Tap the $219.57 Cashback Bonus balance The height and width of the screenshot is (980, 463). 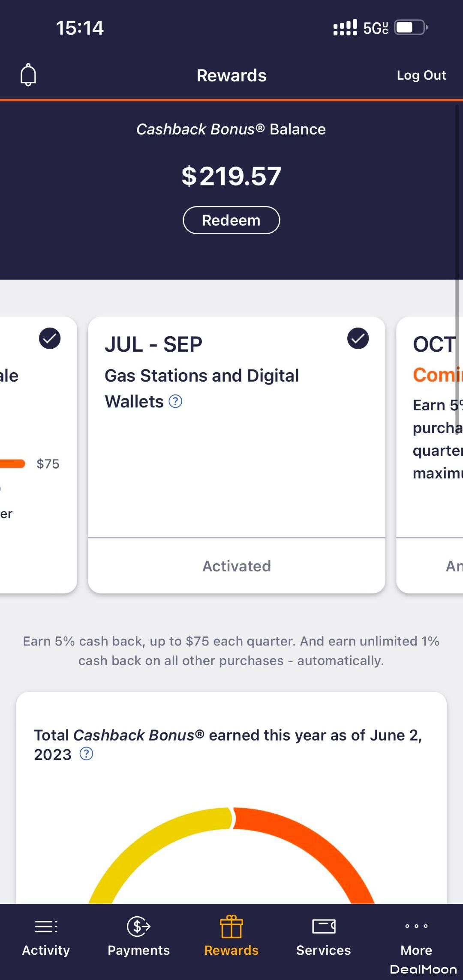click(x=231, y=176)
